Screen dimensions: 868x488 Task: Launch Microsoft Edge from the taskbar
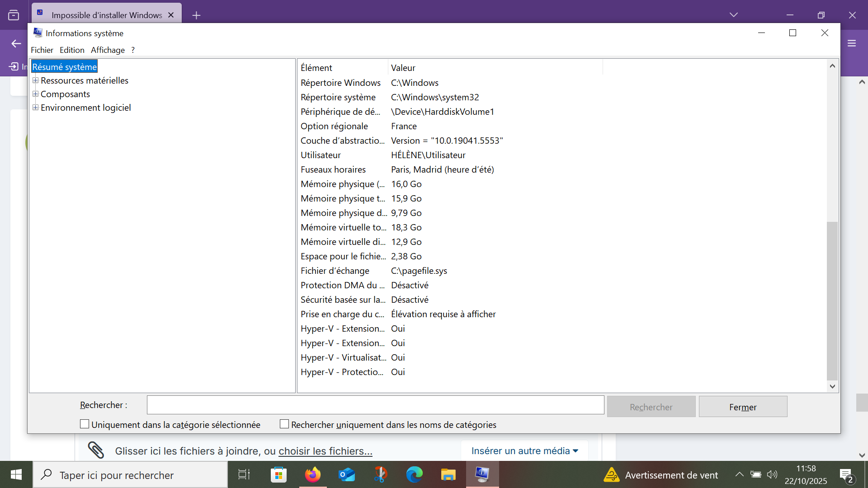pyautogui.click(x=414, y=474)
